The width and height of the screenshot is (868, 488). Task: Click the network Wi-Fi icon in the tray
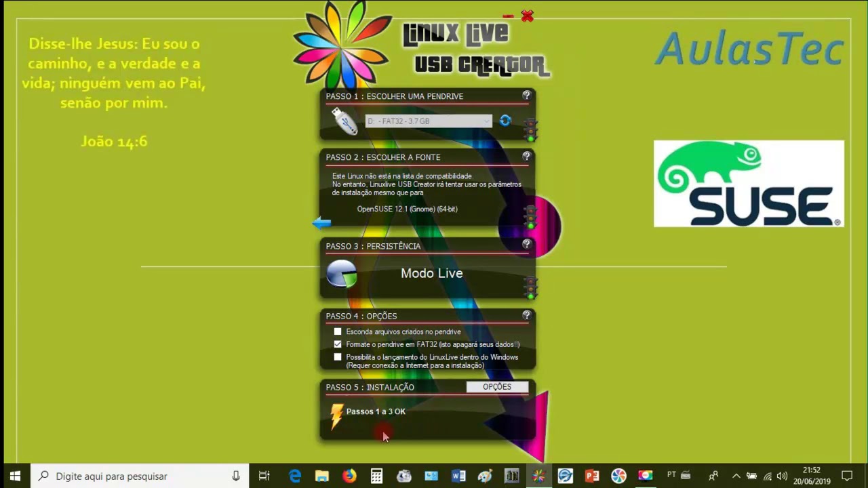pos(768,476)
